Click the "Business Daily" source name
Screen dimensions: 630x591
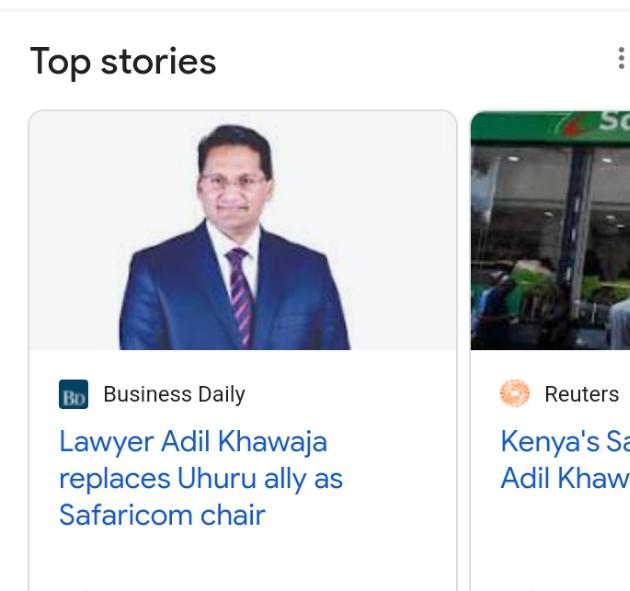pyautogui.click(x=174, y=394)
